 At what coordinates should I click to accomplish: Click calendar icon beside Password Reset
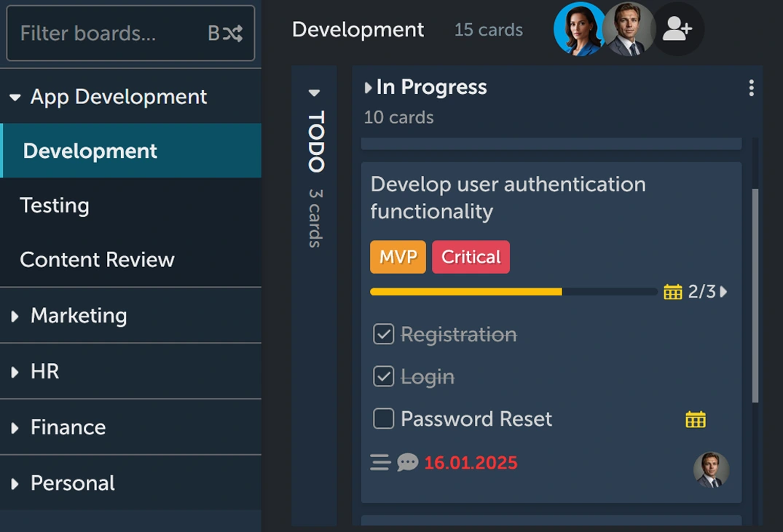tap(696, 419)
